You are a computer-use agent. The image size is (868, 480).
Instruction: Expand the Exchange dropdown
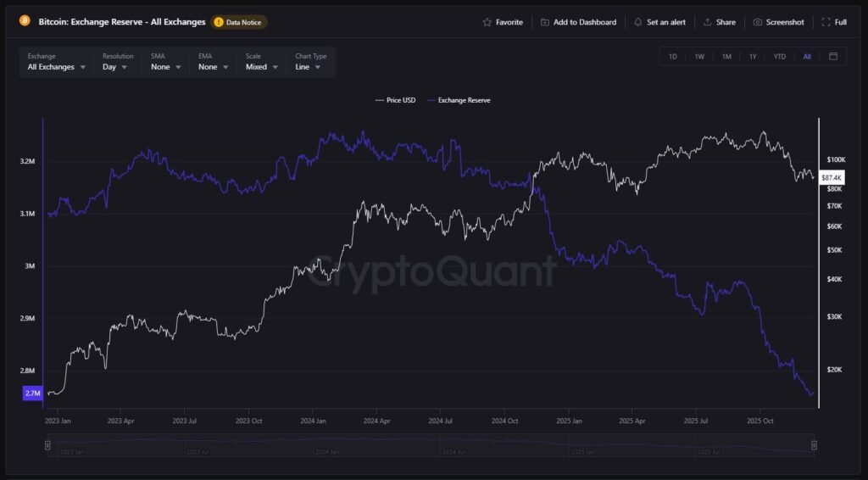[56, 62]
